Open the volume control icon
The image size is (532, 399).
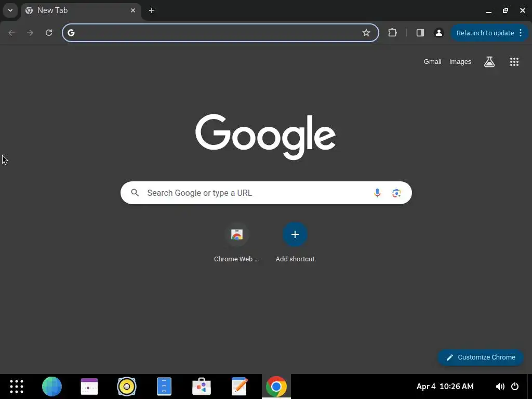click(x=500, y=387)
